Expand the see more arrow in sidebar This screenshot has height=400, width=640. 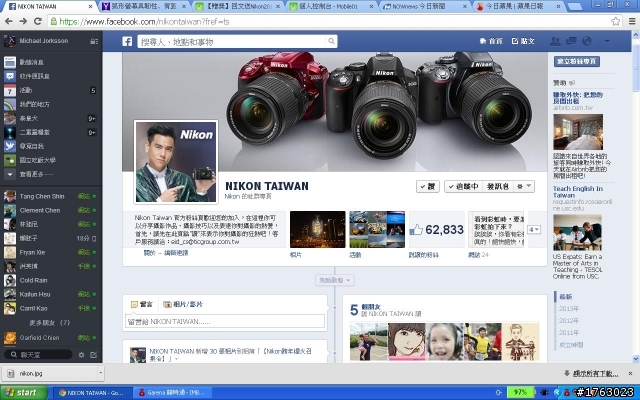click(x=10, y=174)
